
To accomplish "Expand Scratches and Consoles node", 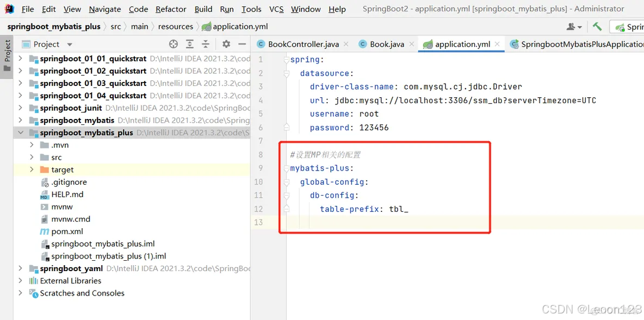I will point(21,293).
